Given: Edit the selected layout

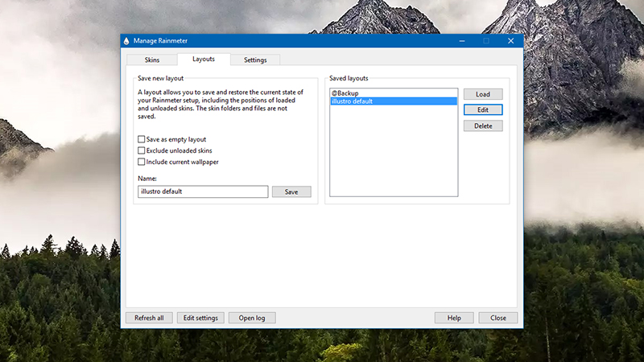Looking at the screenshot, I should pyautogui.click(x=483, y=109).
